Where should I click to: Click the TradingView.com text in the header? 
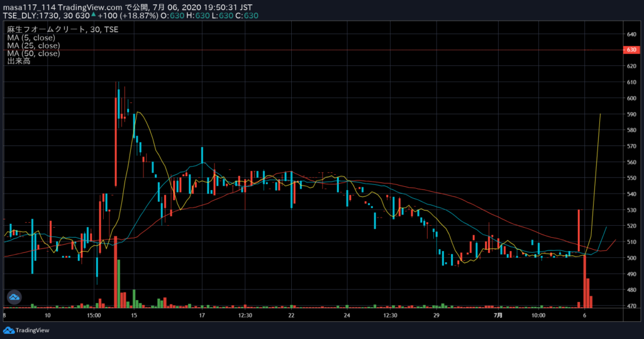coord(90,8)
